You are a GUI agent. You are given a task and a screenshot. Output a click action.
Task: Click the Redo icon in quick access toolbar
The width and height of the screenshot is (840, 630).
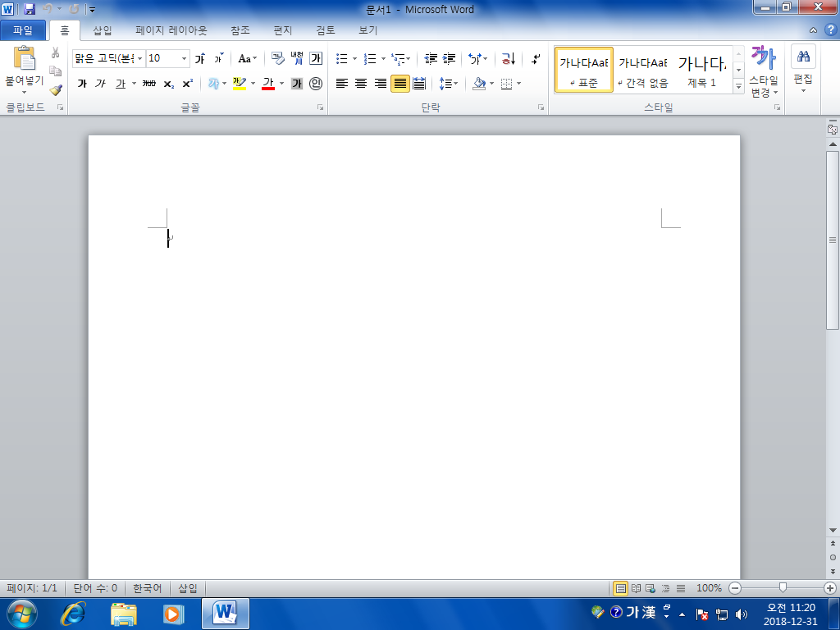click(75, 9)
